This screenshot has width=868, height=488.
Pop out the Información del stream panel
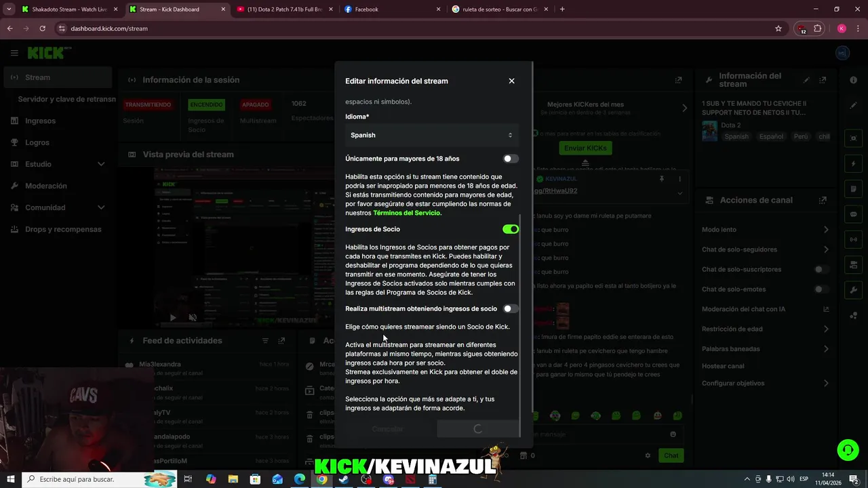823,80
